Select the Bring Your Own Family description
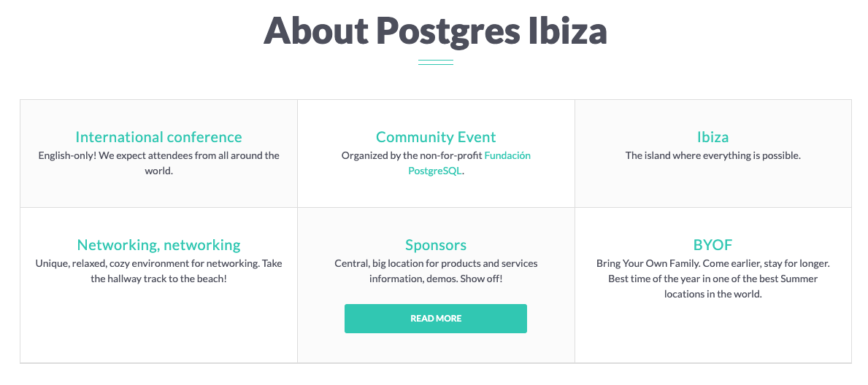This screenshot has width=868, height=385. tap(713, 279)
